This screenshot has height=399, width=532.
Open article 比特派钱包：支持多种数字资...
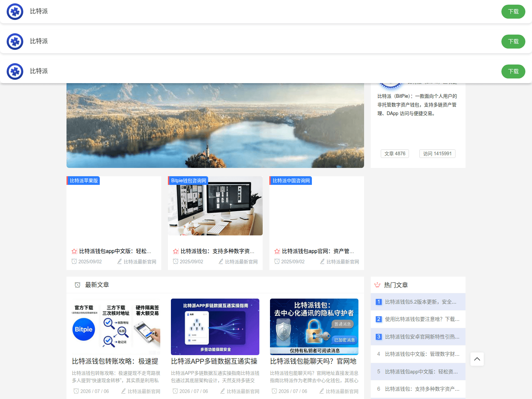pos(217,251)
